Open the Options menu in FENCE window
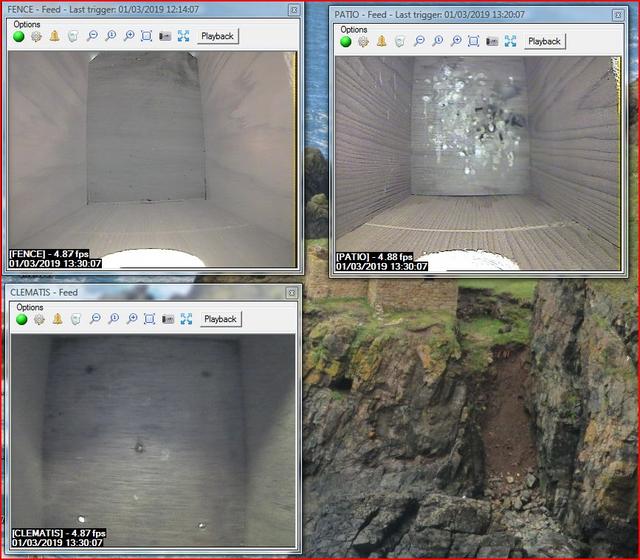This screenshot has height=560, width=640. 27,24
